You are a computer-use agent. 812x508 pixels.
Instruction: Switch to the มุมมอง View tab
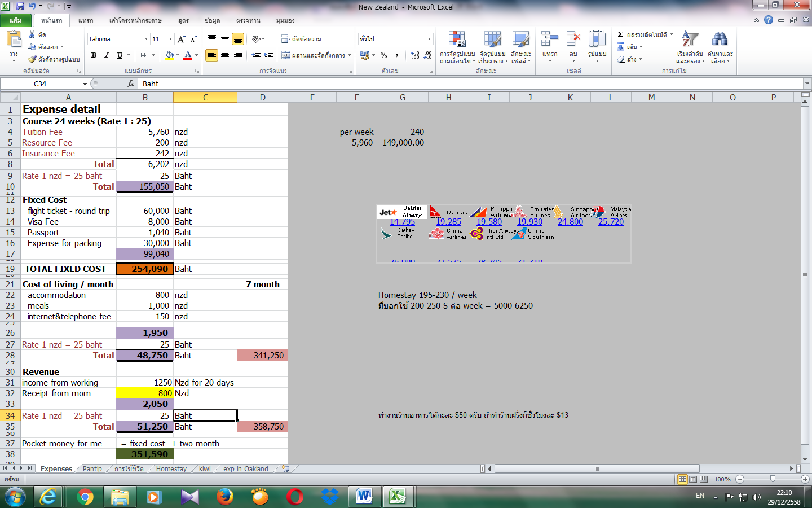pyautogui.click(x=285, y=20)
